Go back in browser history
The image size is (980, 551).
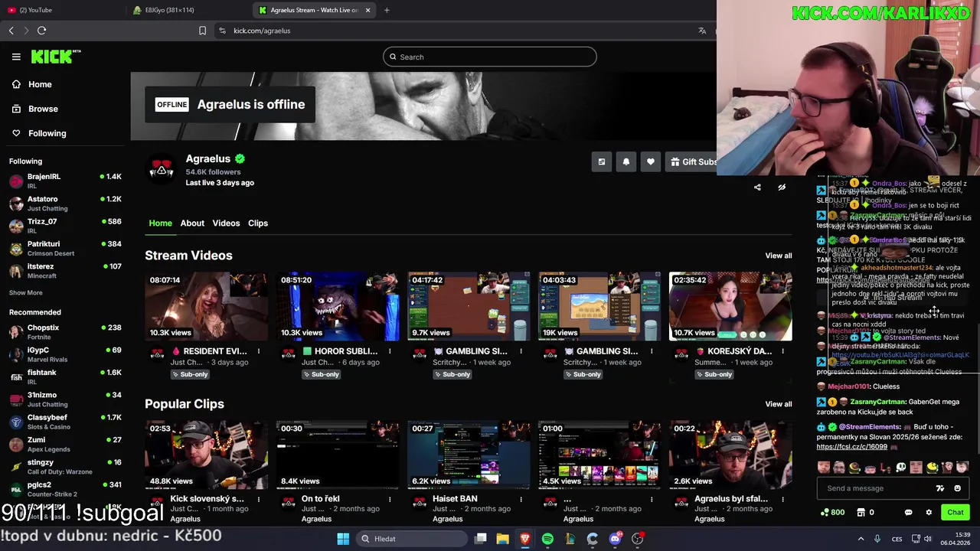(11, 31)
